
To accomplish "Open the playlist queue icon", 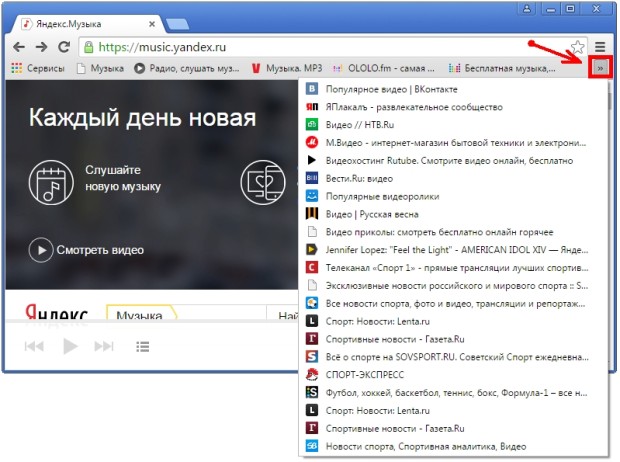I will tap(143, 347).
